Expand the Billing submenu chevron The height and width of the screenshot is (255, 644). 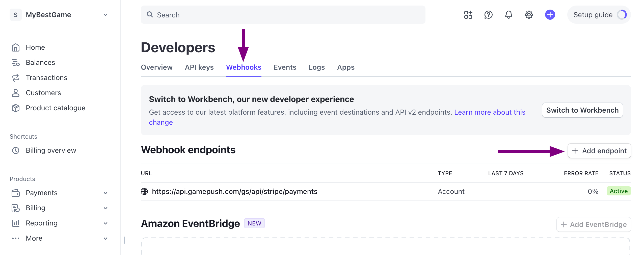[x=105, y=208]
